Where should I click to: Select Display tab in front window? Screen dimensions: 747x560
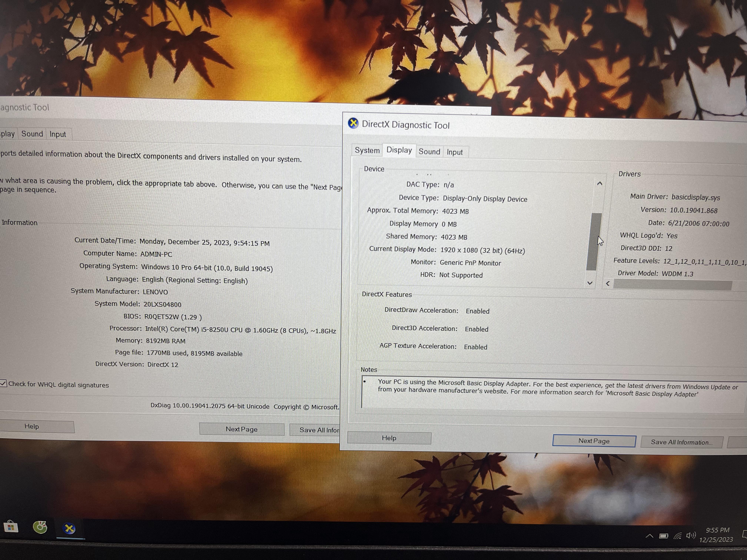pos(399,150)
